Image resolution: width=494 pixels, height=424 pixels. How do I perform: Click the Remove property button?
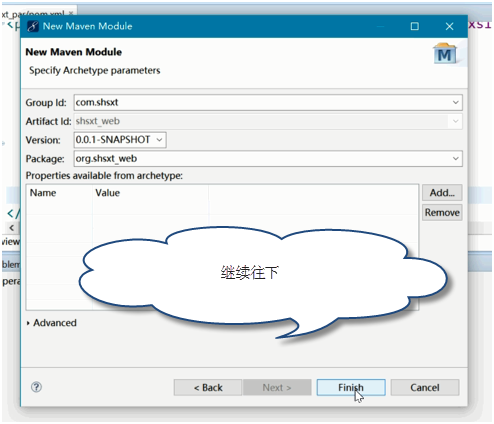pyautogui.click(x=442, y=212)
